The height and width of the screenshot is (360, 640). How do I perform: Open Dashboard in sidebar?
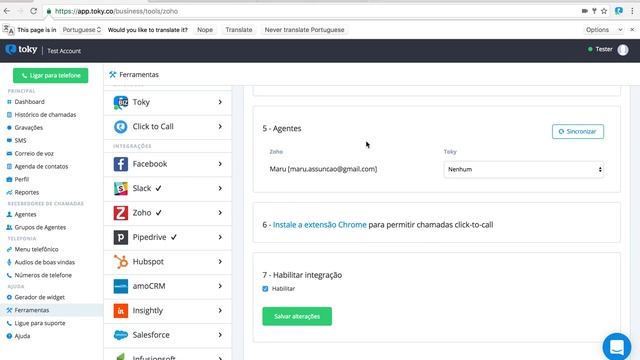tap(29, 102)
